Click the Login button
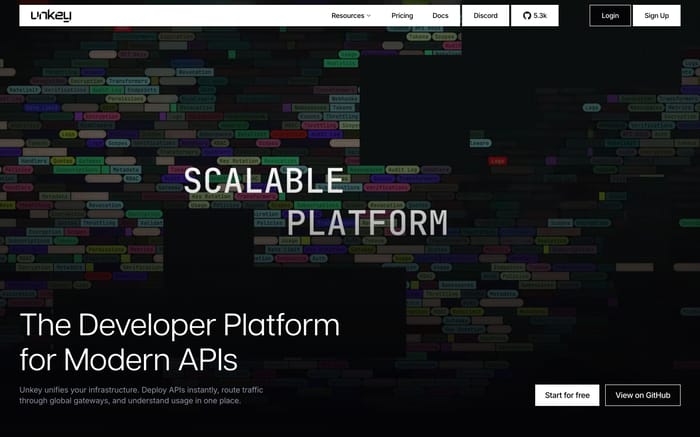This screenshot has height=437, width=700. pos(610,16)
